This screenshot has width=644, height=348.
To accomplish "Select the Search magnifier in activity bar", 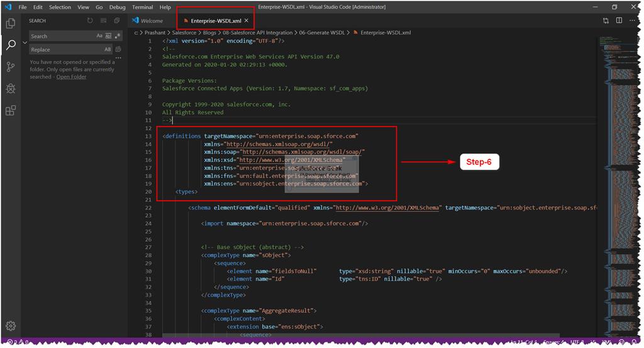I will click(11, 45).
